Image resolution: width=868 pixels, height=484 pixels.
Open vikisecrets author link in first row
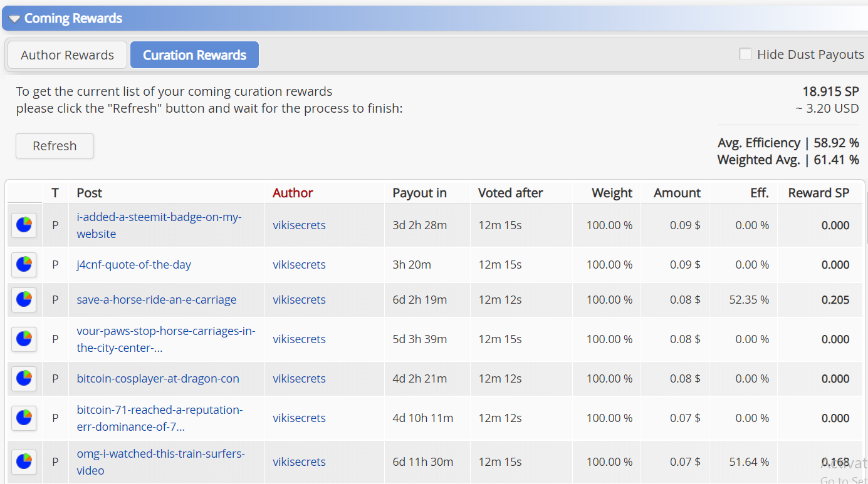(x=299, y=225)
